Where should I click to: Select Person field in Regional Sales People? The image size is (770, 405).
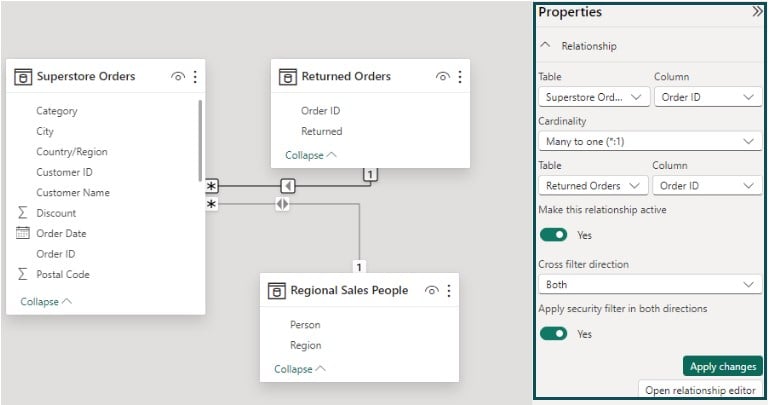click(x=305, y=325)
